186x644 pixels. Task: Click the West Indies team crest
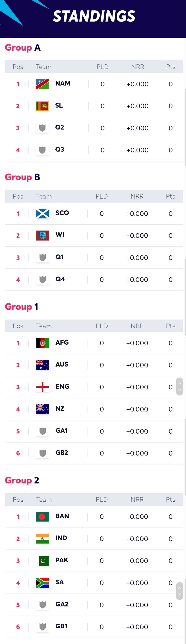[x=43, y=236]
